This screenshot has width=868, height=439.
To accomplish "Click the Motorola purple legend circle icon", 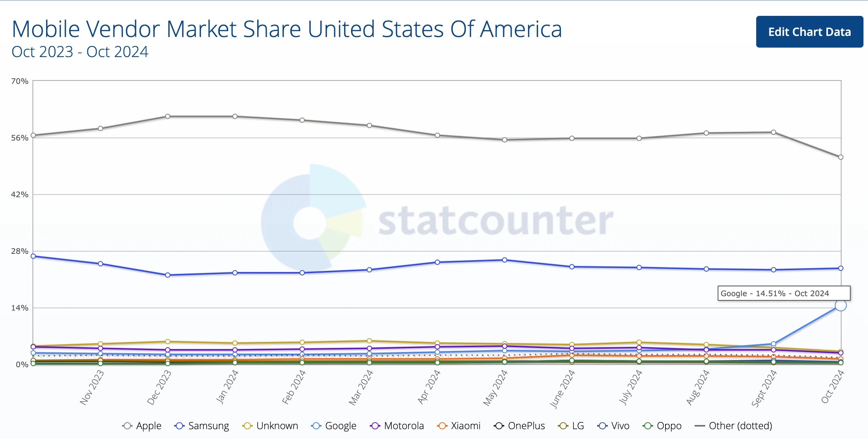I will click(374, 426).
